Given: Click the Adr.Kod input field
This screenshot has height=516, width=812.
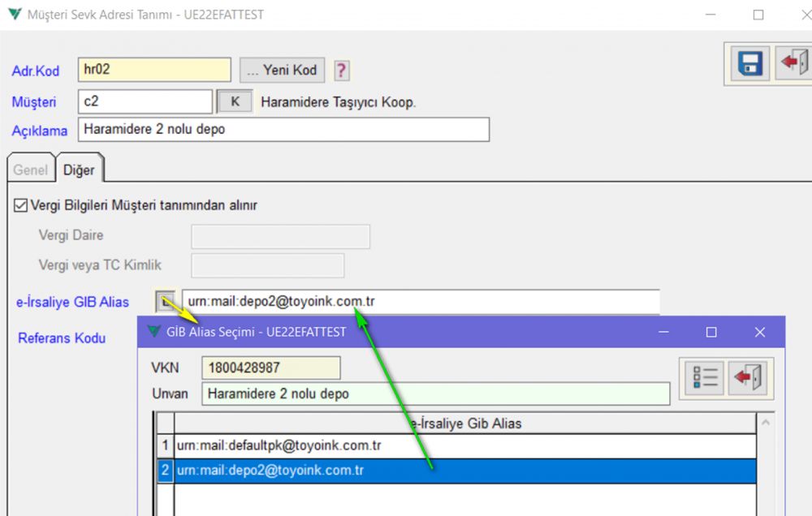Looking at the screenshot, I should (154, 70).
